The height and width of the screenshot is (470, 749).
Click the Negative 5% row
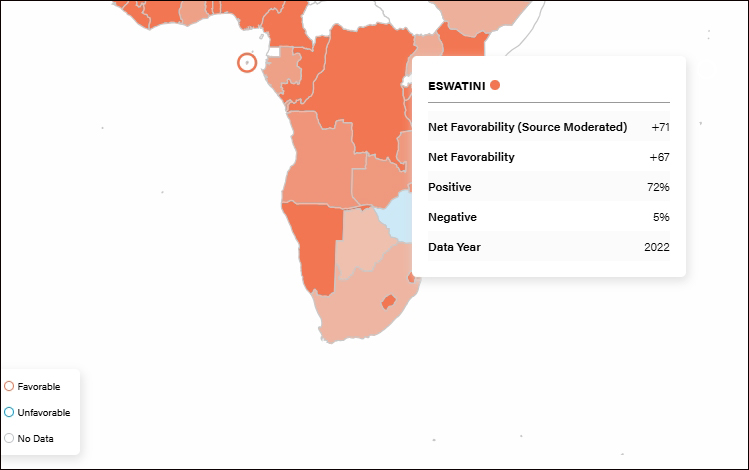point(548,217)
